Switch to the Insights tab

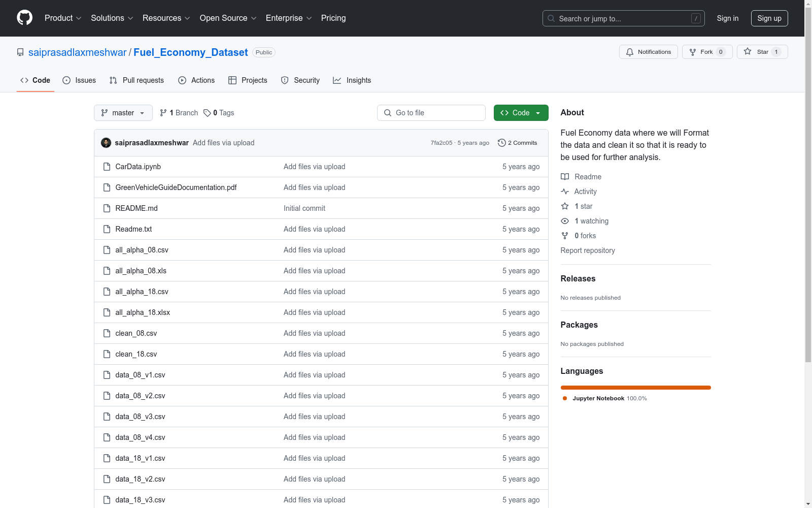click(352, 80)
